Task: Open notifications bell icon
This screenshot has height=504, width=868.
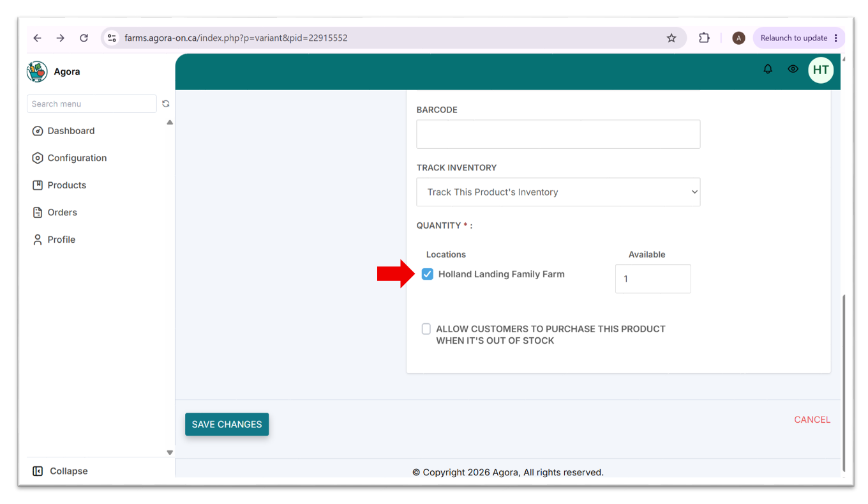Action: click(x=768, y=69)
